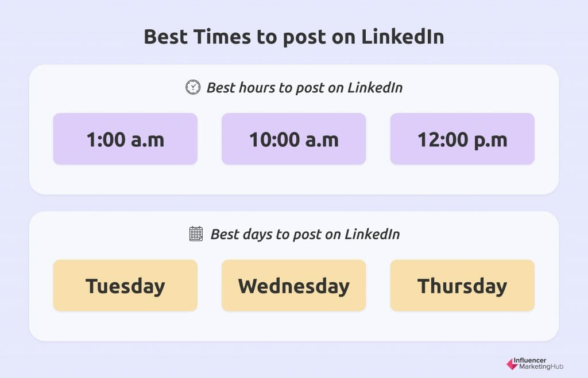588x378 pixels.
Task: Click the word LinkedIn in main title
Action: pyautogui.click(x=403, y=37)
